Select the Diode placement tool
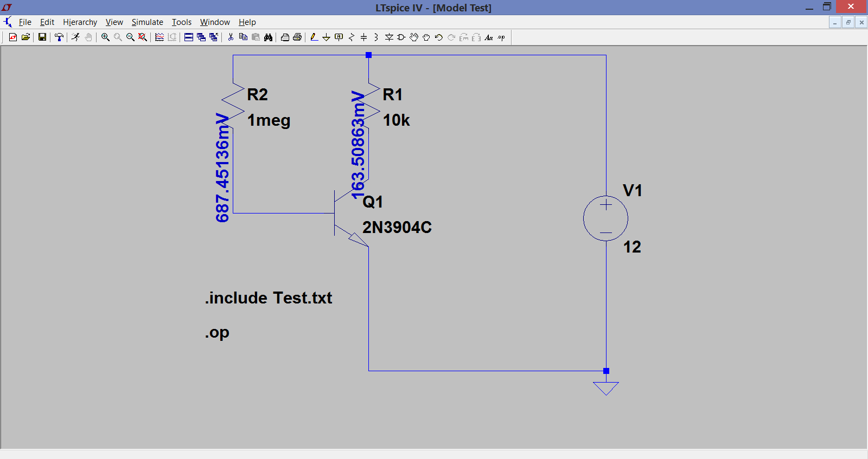The width and height of the screenshot is (868, 459). tap(389, 37)
